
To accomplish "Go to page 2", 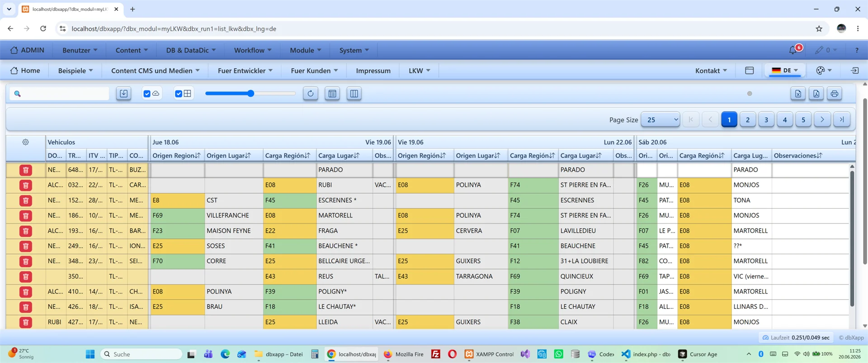I will [748, 120].
